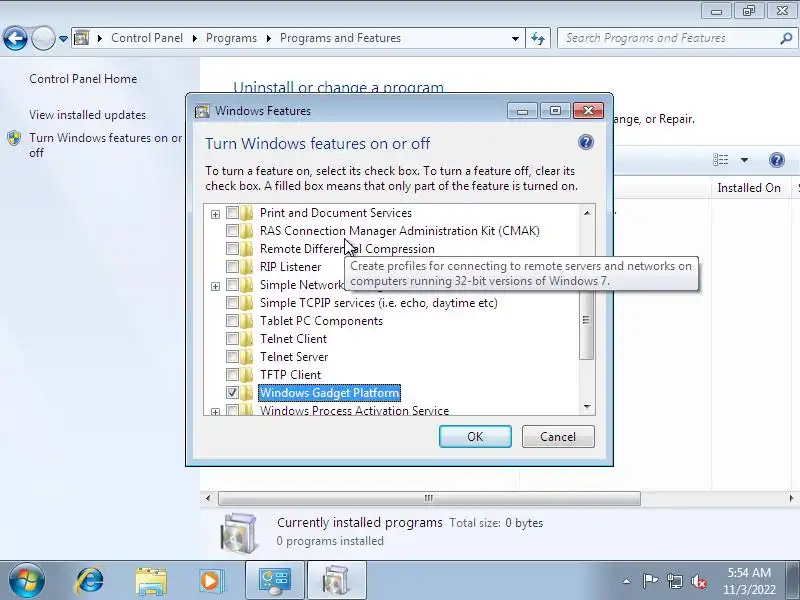Image resolution: width=800 pixels, height=600 pixels.
Task: Check Remote Differential Compression checkbox
Action: pos(232,249)
